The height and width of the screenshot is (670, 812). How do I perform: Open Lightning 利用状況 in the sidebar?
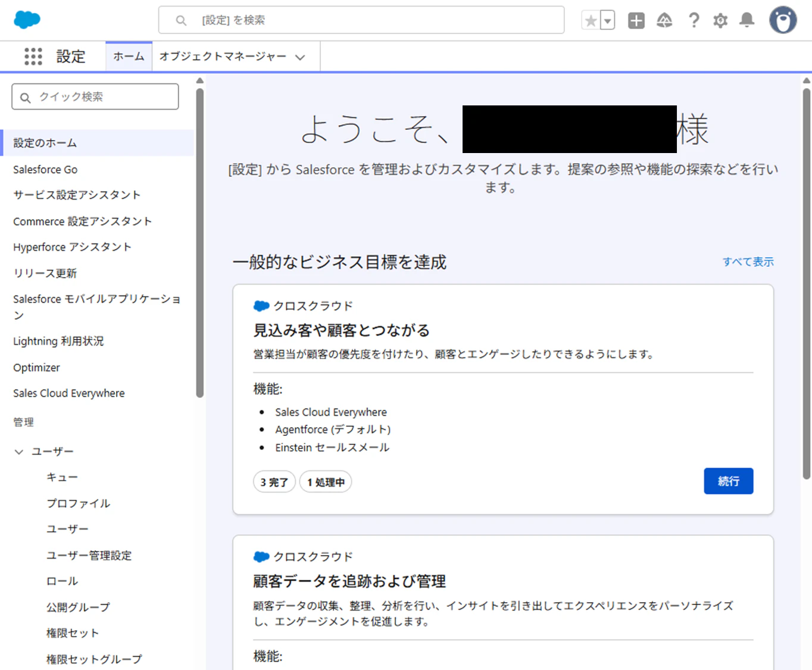click(x=58, y=341)
